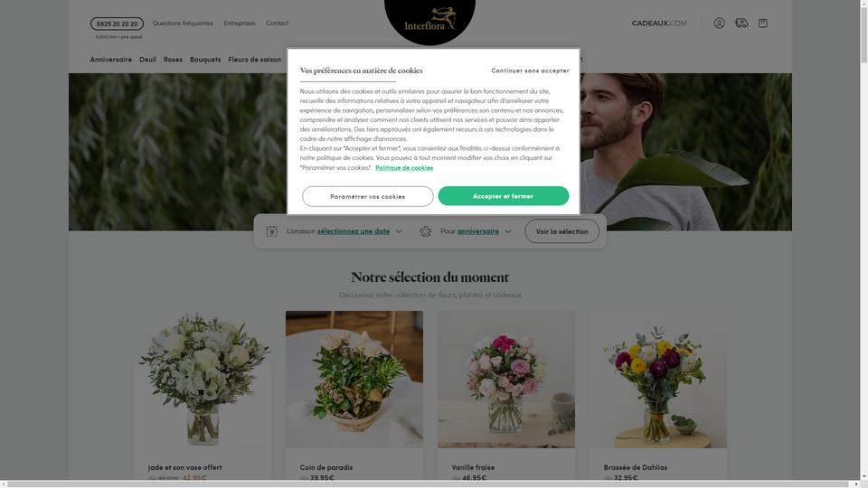Call the 0825 20 20 20 phone badge
The height and width of the screenshot is (488, 868).
click(x=117, y=23)
